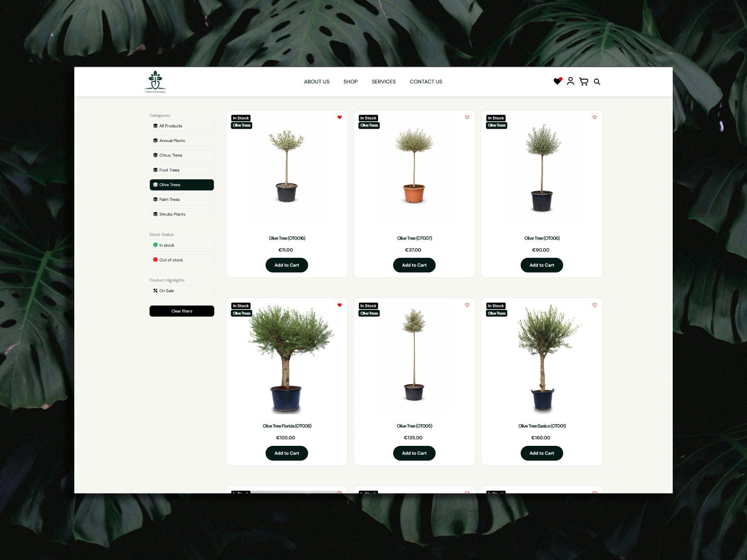Add Olive Tree Florida (OT008) to cart

click(x=287, y=453)
